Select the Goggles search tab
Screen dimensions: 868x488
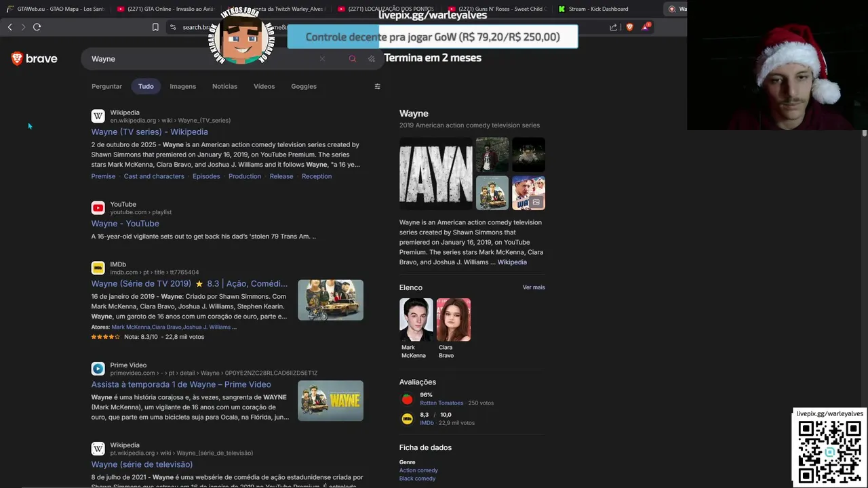pyautogui.click(x=304, y=86)
